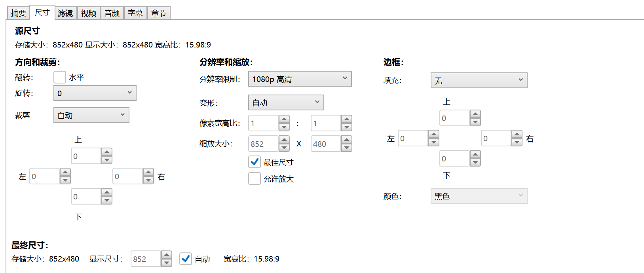644x273 pixels.
Task: Click the left border padding input field
Action: pos(413,138)
